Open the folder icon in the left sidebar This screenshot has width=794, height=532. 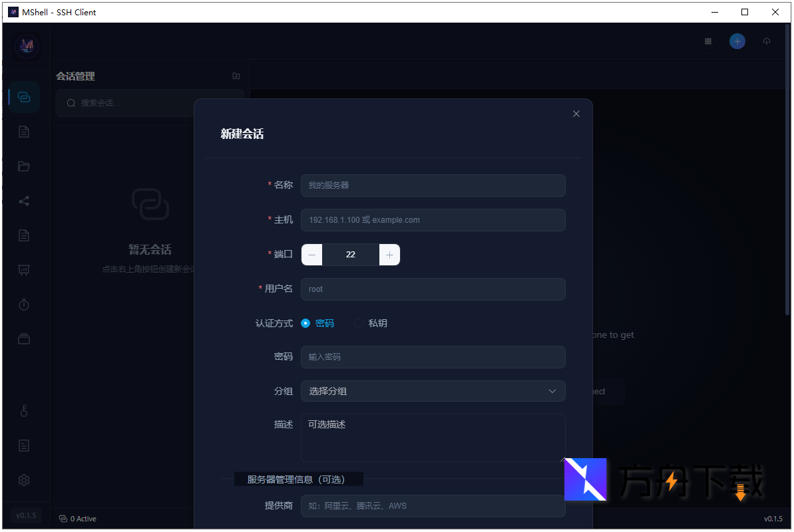pos(24,166)
